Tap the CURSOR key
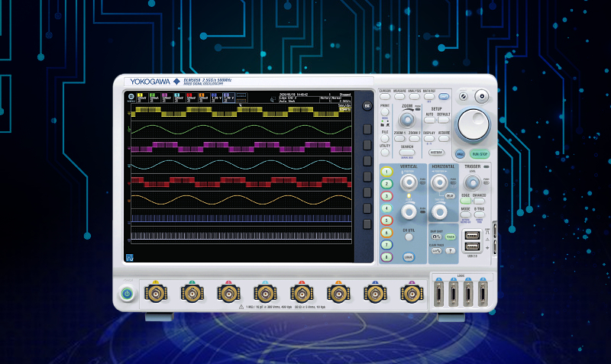The width and height of the screenshot is (611, 364). (x=385, y=97)
